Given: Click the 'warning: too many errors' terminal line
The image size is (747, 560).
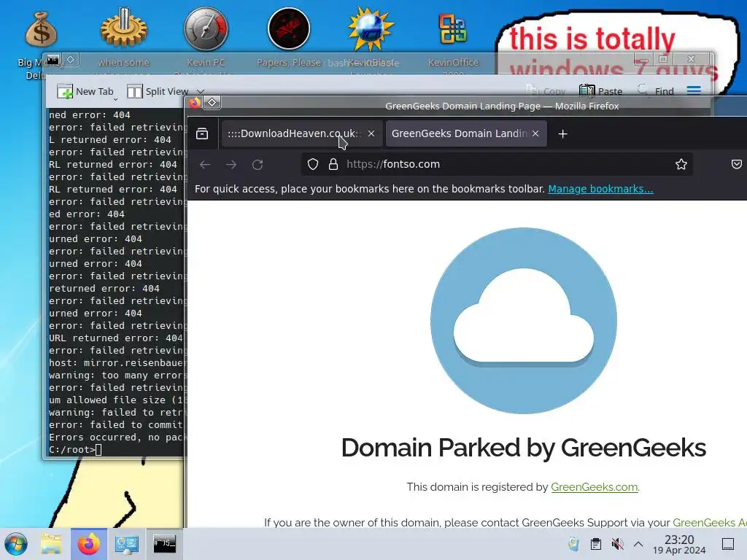Looking at the screenshot, I should point(117,376).
